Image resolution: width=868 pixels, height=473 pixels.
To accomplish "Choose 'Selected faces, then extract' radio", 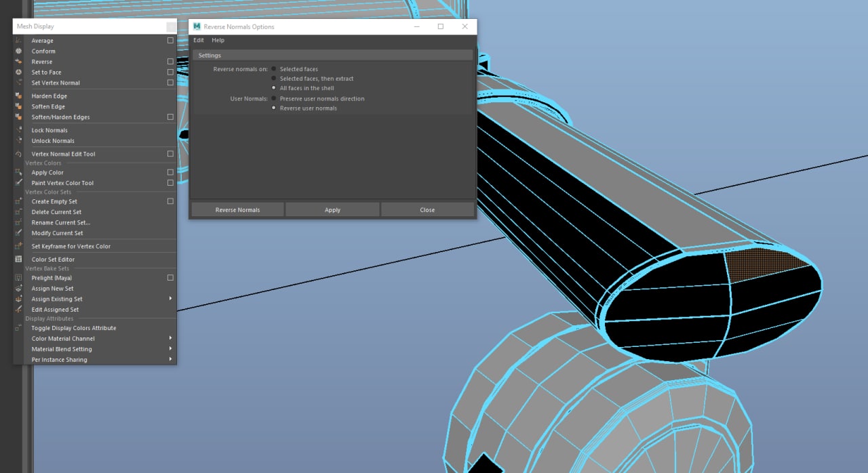I will tap(274, 79).
